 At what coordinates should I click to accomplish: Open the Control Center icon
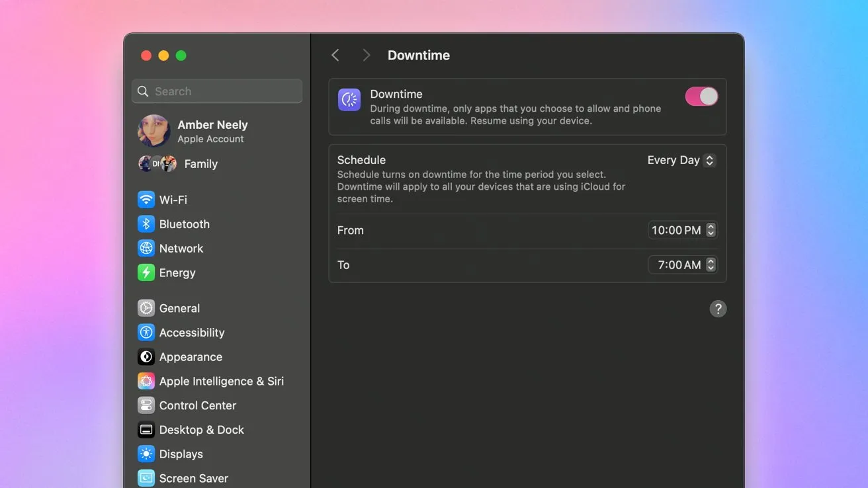tap(146, 405)
